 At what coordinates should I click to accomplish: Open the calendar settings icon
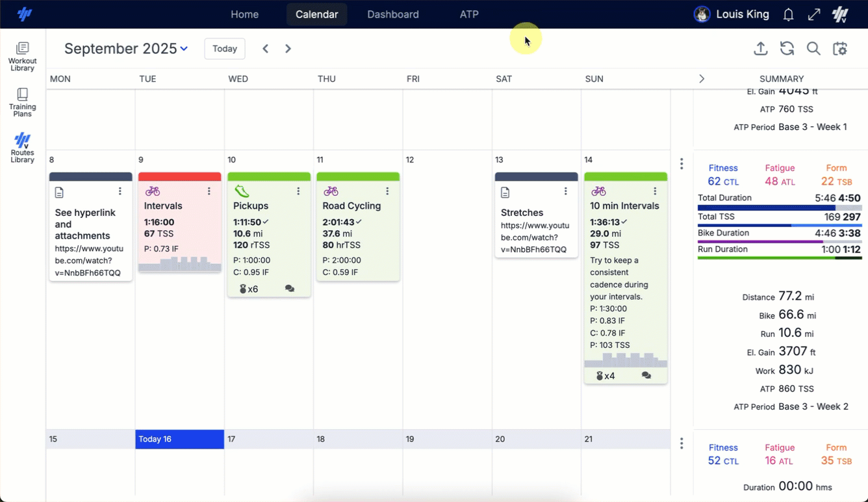(840, 49)
